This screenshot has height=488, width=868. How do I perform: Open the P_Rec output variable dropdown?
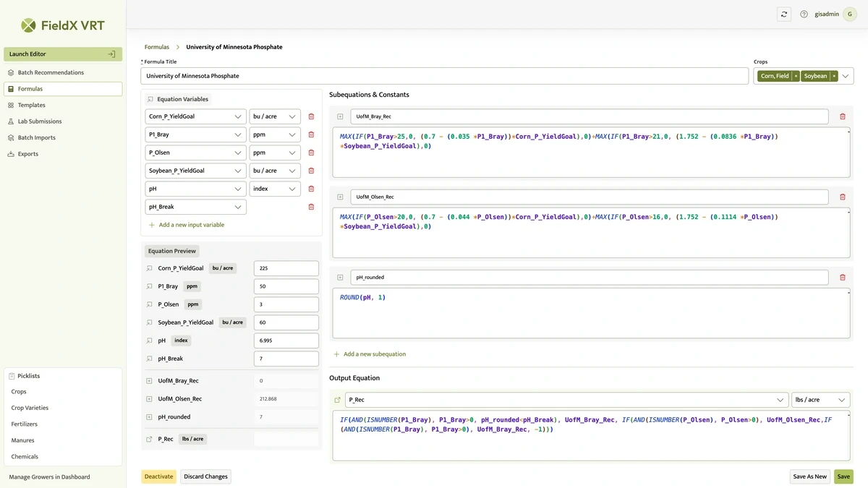[566, 400]
